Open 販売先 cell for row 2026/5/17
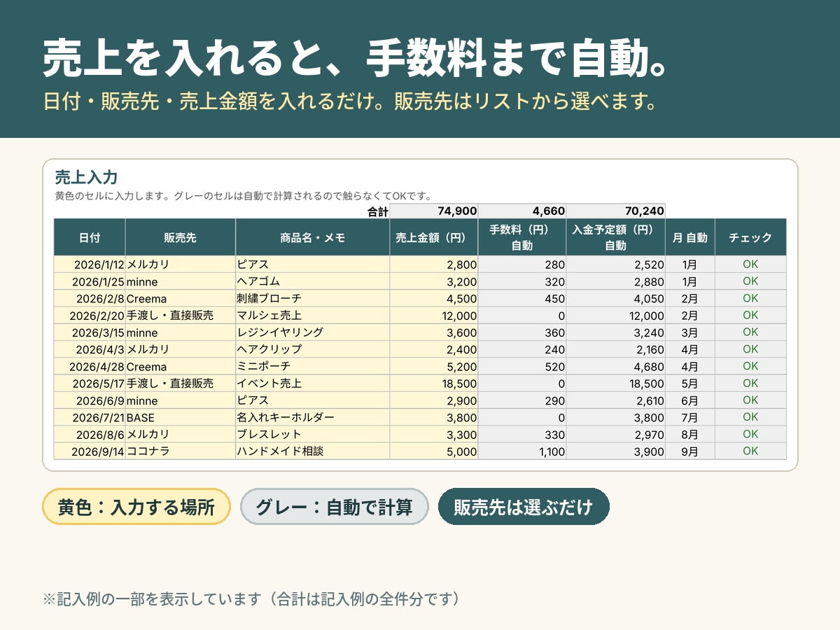This screenshot has height=630, width=840. coord(181,384)
